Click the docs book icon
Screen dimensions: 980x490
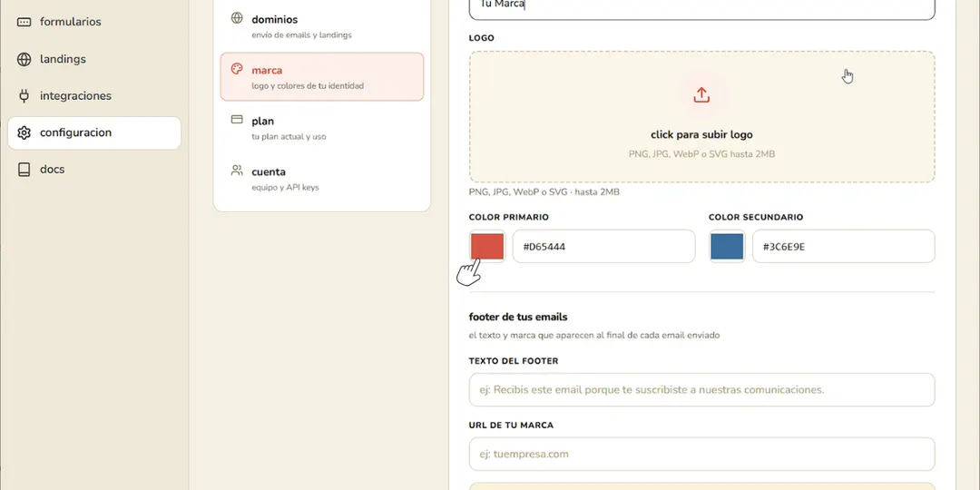click(x=24, y=170)
